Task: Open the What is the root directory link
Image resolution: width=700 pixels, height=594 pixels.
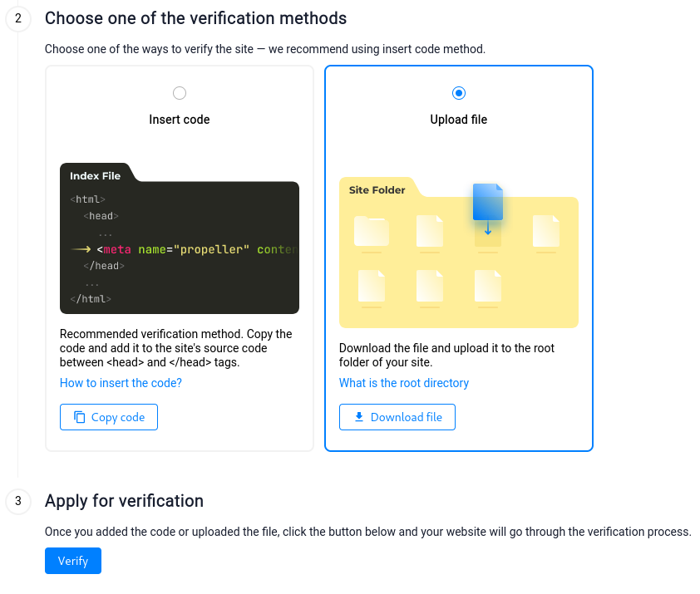Action: pyautogui.click(x=403, y=383)
